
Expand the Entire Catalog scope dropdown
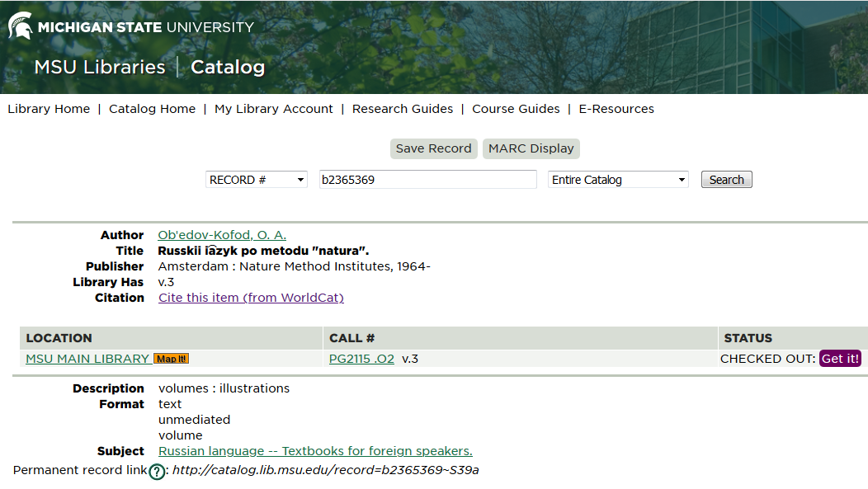(x=618, y=180)
